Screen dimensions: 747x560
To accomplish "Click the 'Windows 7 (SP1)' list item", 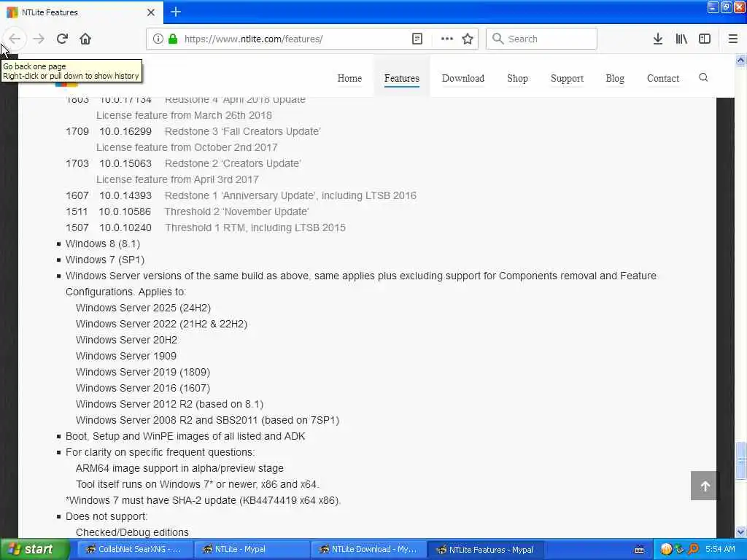I will pos(105,260).
